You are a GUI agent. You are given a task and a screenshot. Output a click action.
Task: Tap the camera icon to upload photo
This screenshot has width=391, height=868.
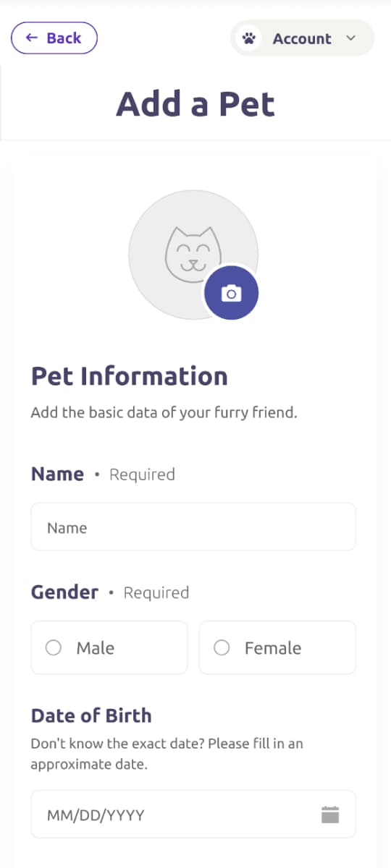(x=231, y=293)
